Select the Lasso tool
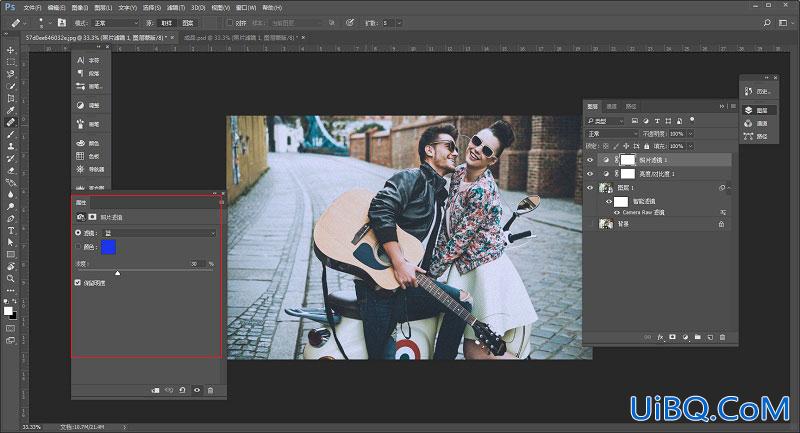 click(11, 74)
